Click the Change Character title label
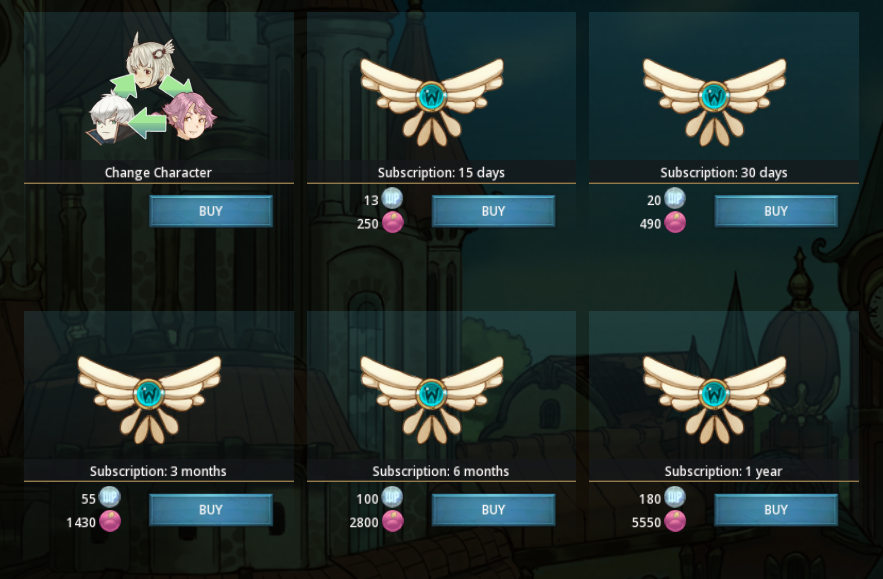This screenshot has height=579, width=883. pos(158,173)
